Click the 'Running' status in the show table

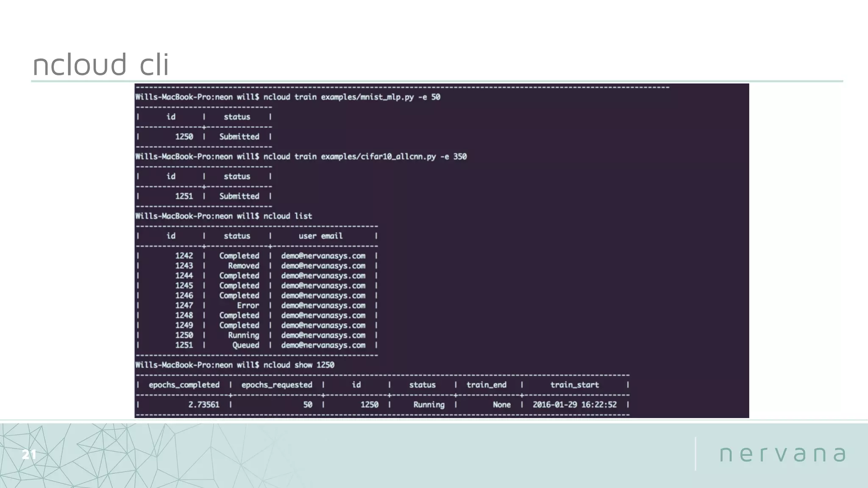point(429,405)
